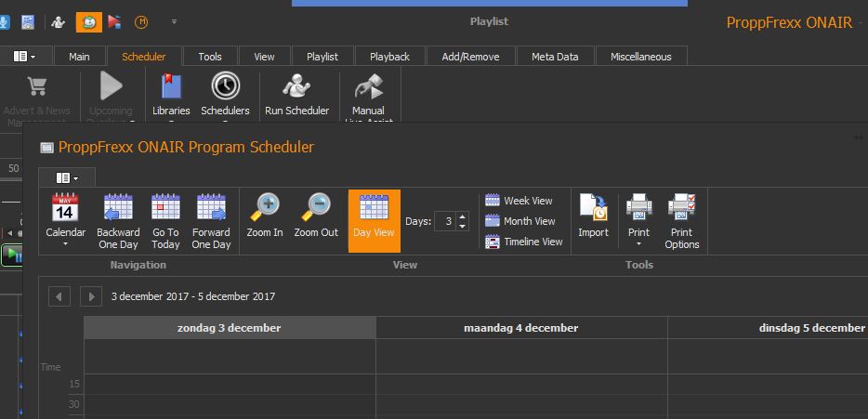Start Manual Live Assist
Image resolution: width=868 pixels, height=419 pixels.
(368, 98)
